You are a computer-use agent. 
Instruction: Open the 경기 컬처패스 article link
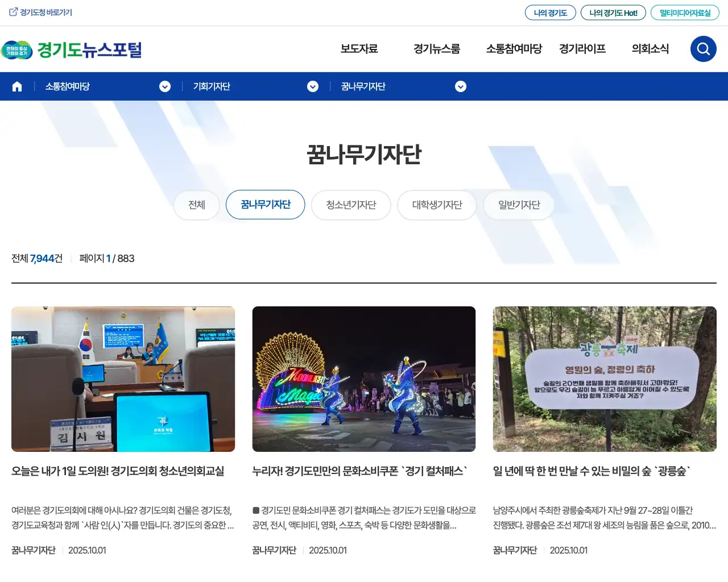click(359, 471)
